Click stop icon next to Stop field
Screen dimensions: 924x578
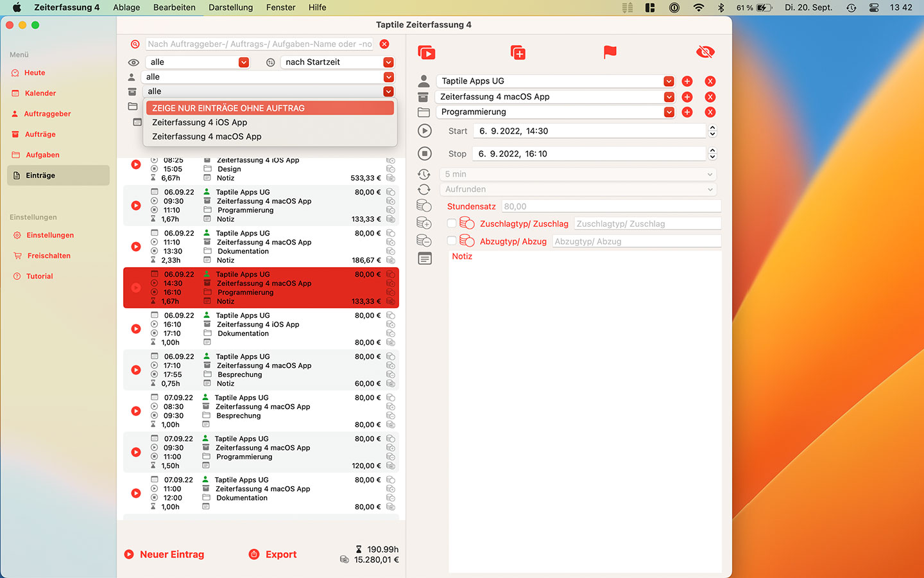pyautogui.click(x=425, y=153)
